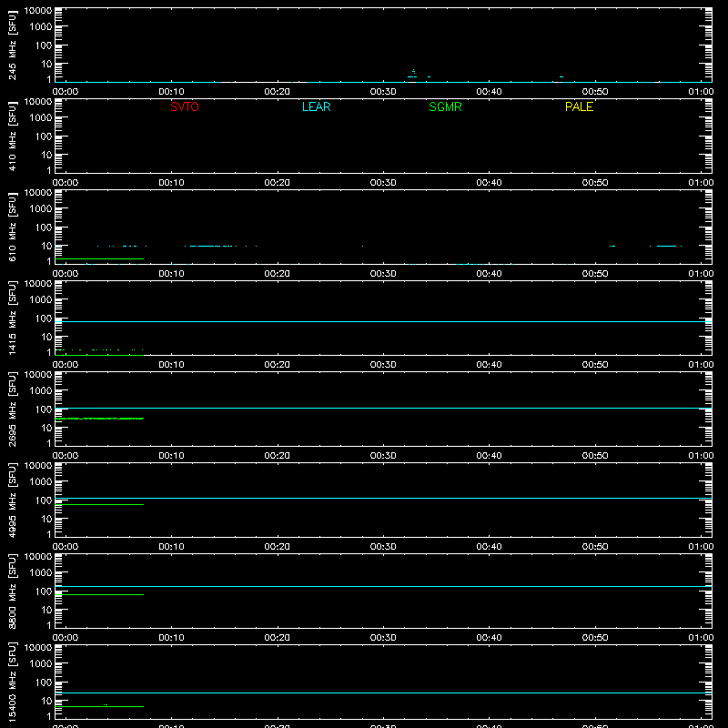The height and width of the screenshot is (728, 728).
Task: Click the 100 y-axis label of 1415 MHz panel
Action: 44,318
